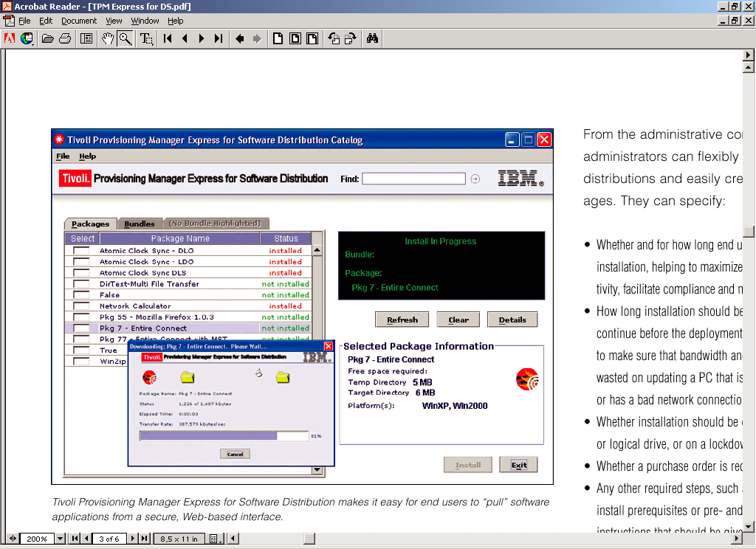Screen dimensions: 756x549
Task: Tick the checkbox for Atomic Clock Sync - DLO
Action: point(81,251)
